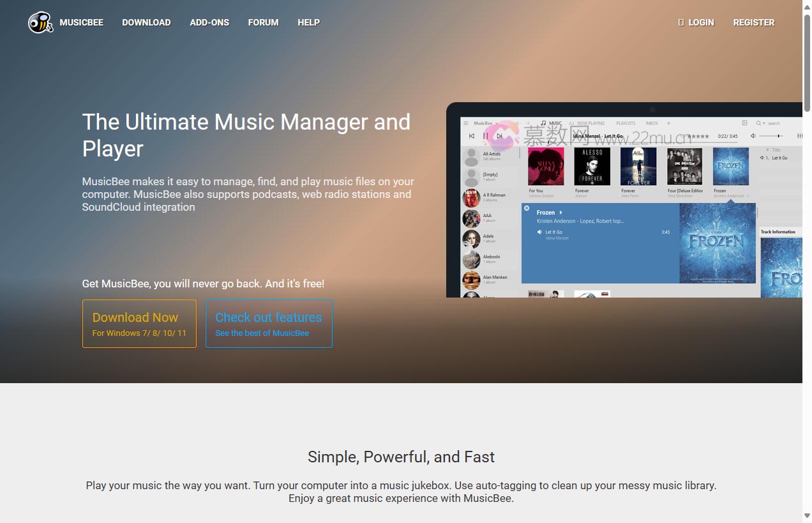Open the PLAYLISTS tab
Image resolution: width=812 pixels, height=523 pixels.
click(626, 123)
